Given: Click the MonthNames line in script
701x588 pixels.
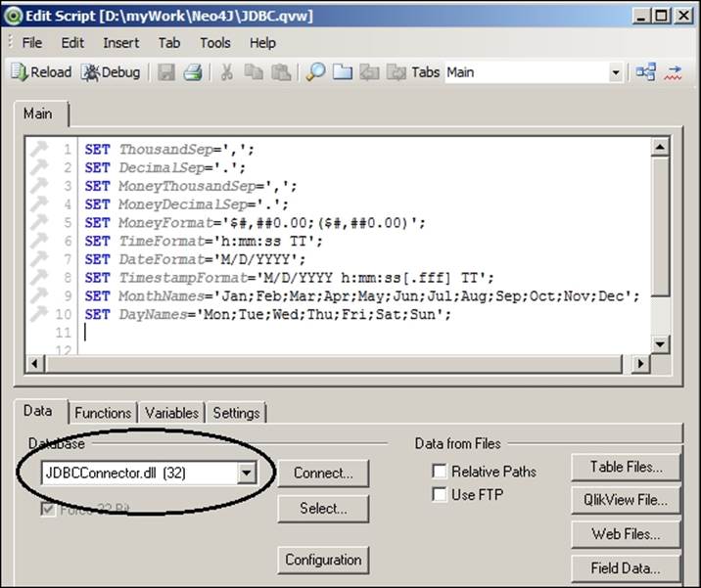Looking at the screenshot, I should point(362,295).
